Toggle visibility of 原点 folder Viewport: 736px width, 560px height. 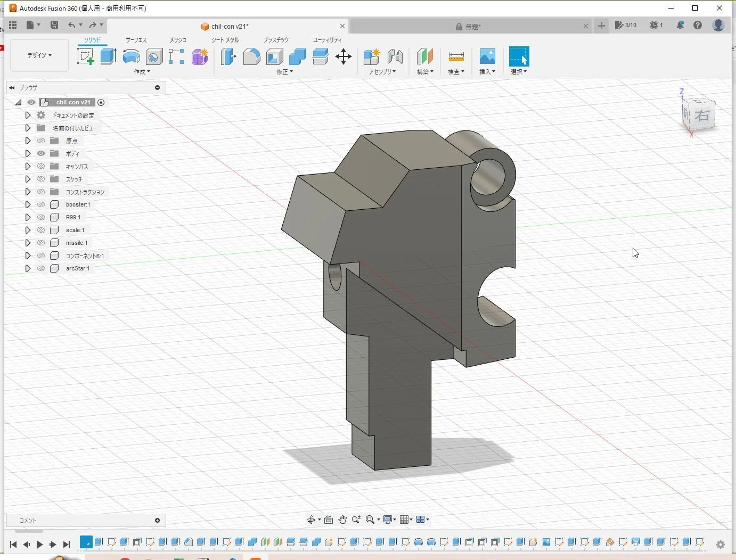coord(41,141)
